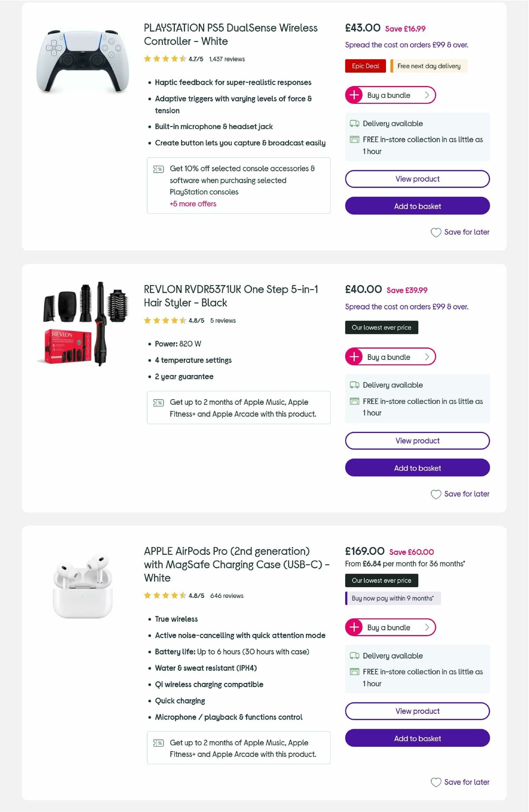The image size is (529, 812).
Task: Add the AirPods Pro to basket
Action: coord(417,738)
